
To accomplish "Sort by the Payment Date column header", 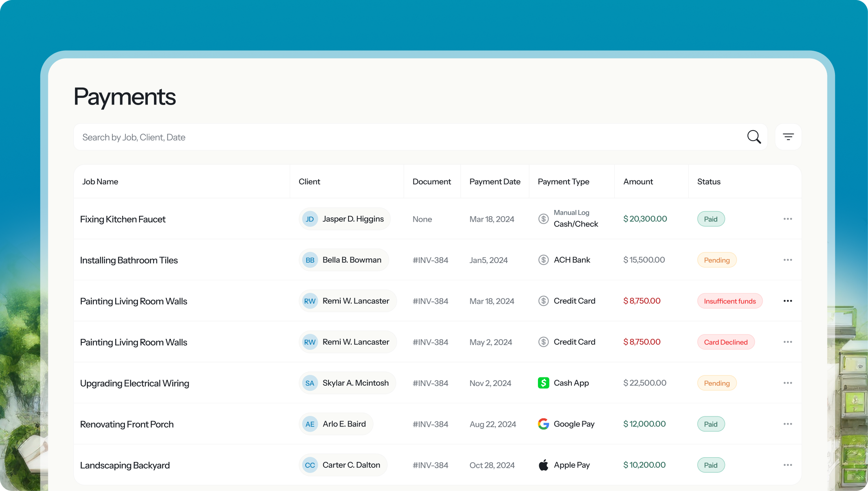I will tap(495, 182).
